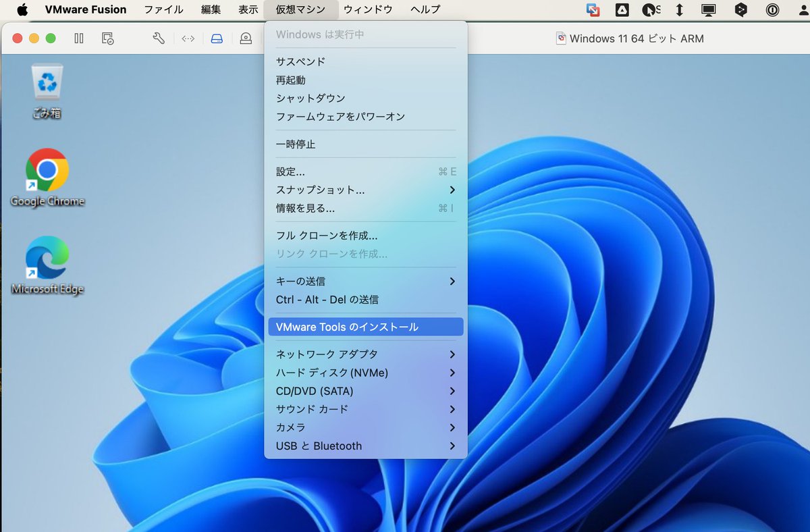Click the Pause virtual machine toolbar icon
The width and height of the screenshot is (810, 532).
[x=78, y=38]
